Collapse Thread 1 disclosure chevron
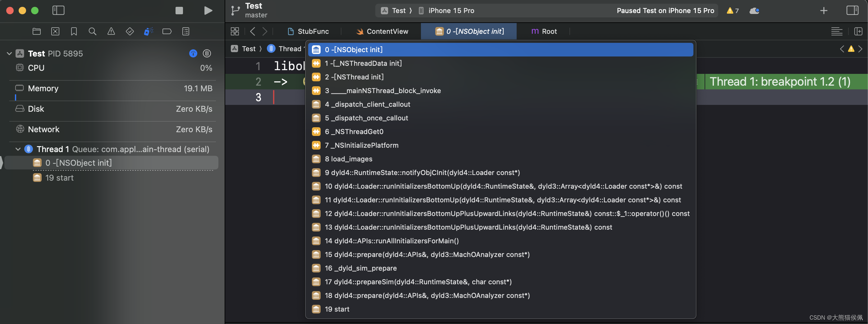This screenshot has width=868, height=324. pyautogui.click(x=18, y=149)
